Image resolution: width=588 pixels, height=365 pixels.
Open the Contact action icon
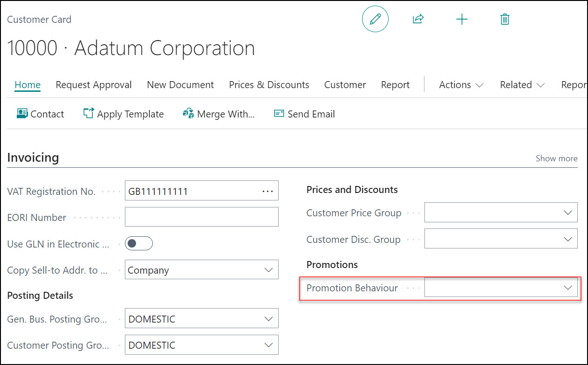[x=22, y=113]
